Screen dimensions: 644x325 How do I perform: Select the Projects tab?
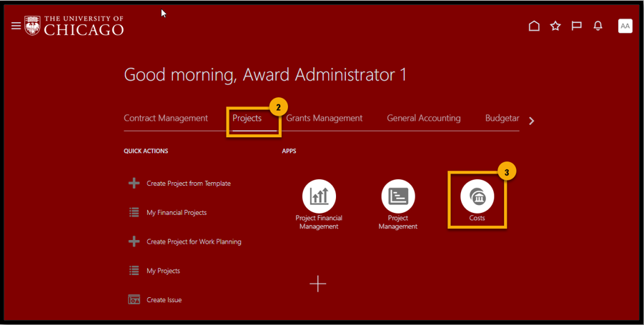point(247,118)
